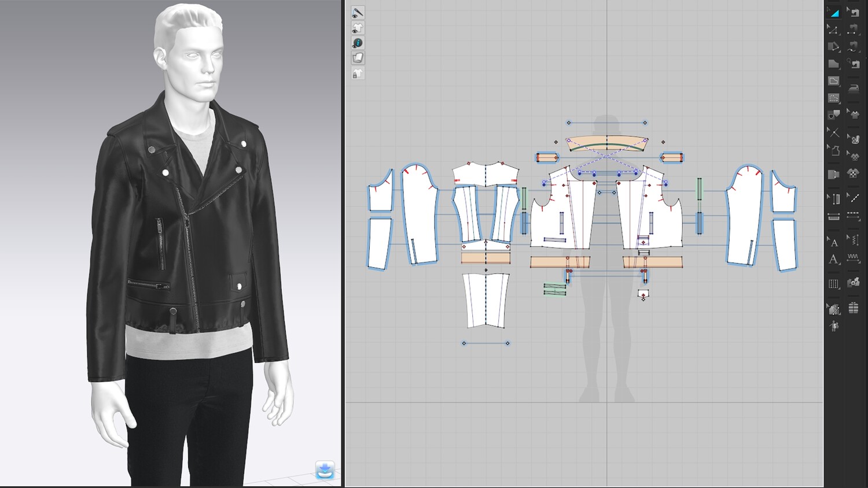Select the Segment Sewing tool
868x488 pixels.
click(x=854, y=29)
